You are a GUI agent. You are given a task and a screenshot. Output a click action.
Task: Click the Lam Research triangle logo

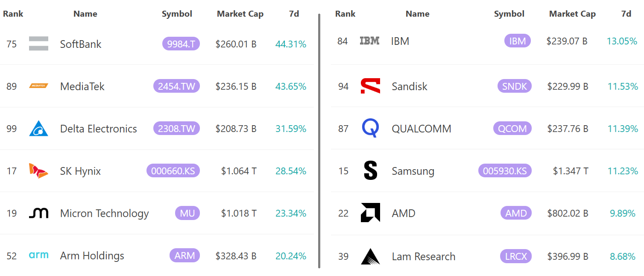[370, 256]
